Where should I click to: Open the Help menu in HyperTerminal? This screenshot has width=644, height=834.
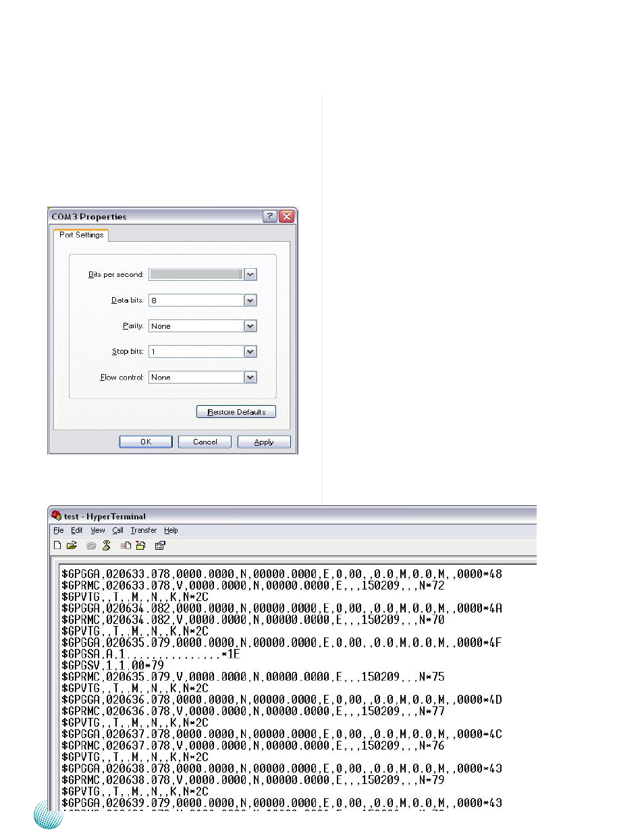(x=171, y=530)
